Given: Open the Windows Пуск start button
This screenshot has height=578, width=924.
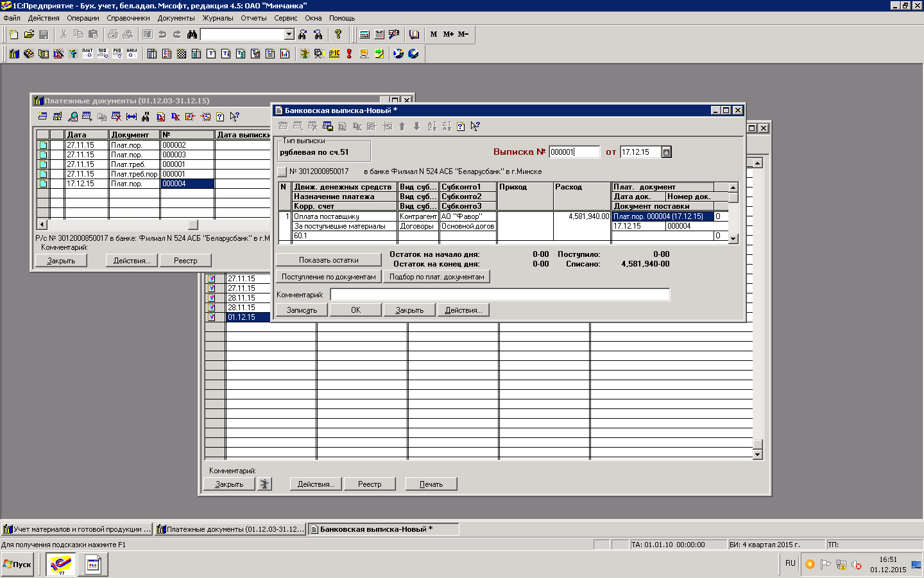Looking at the screenshot, I should [17, 565].
